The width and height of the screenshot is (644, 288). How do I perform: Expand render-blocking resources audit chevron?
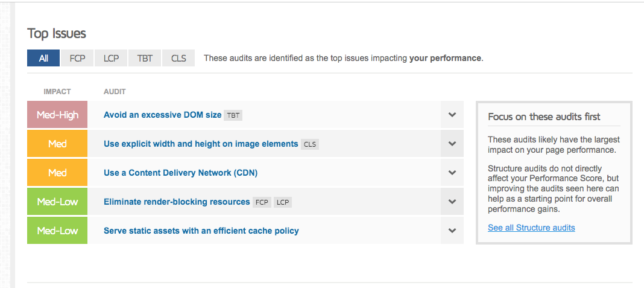(x=452, y=202)
